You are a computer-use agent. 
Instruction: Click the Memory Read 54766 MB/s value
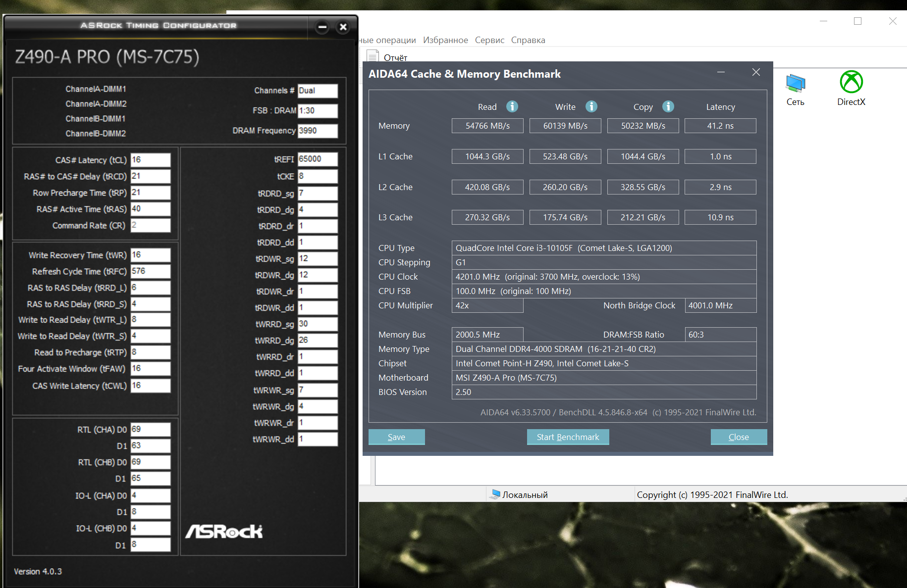tap(487, 126)
